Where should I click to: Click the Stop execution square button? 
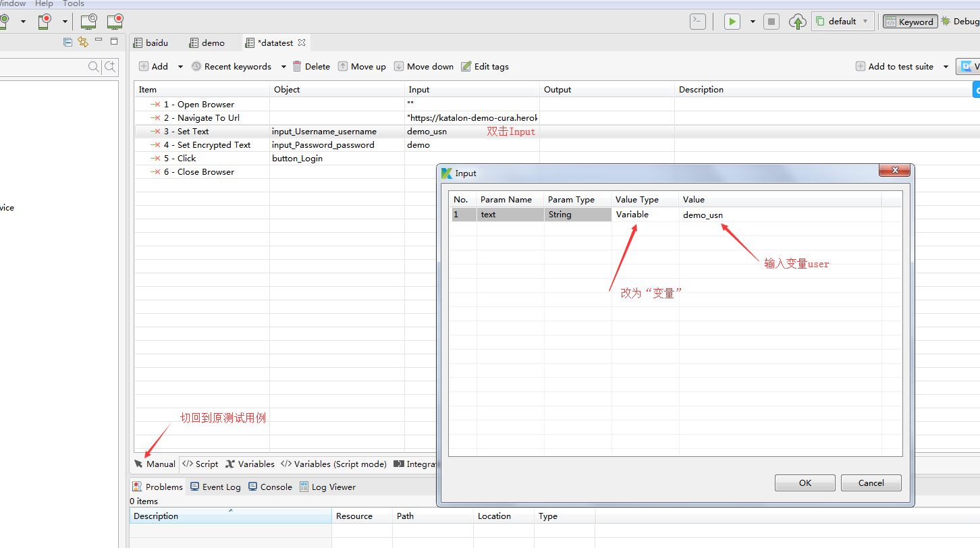point(771,22)
